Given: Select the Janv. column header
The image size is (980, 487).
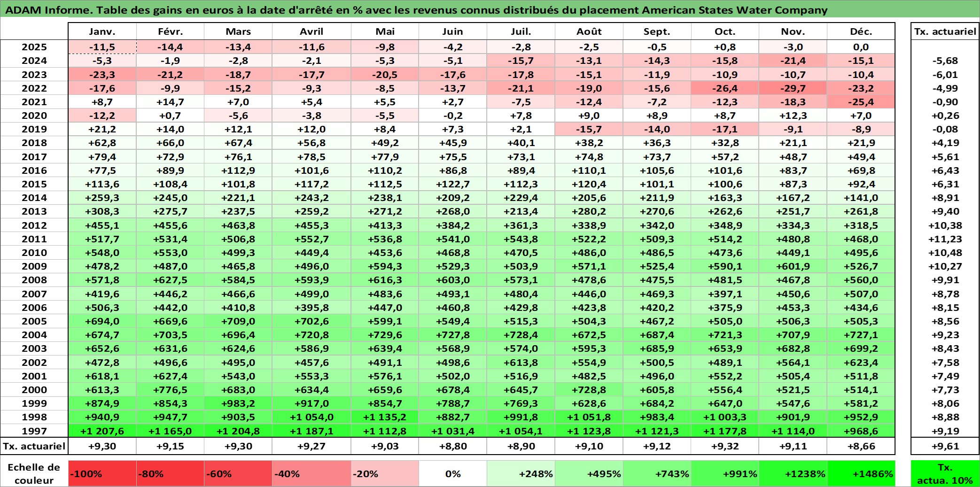Looking at the screenshot, I should pos(102,31).
